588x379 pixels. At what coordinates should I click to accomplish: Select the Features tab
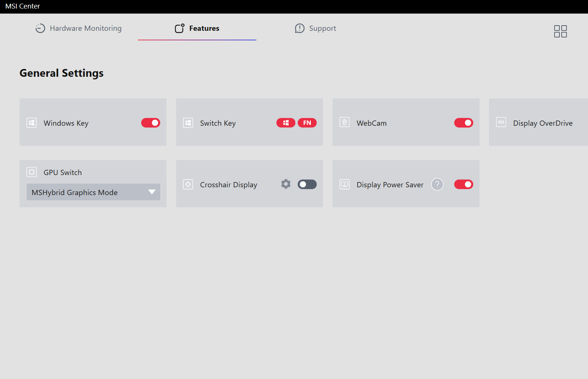coord(197,29)
